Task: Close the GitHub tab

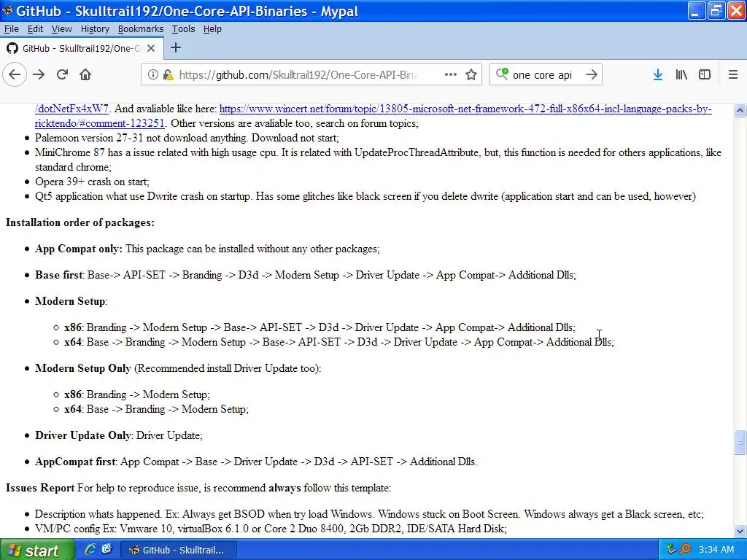Action: 151,48
